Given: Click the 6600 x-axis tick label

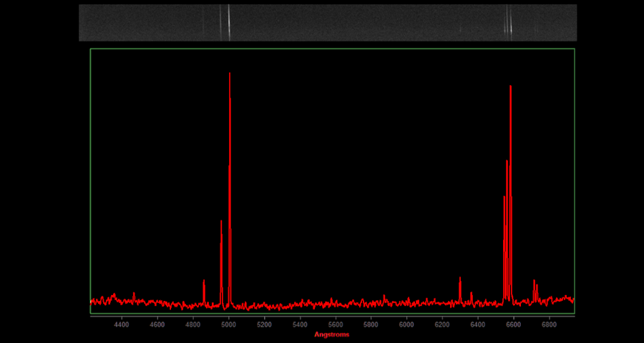Looking at the screenshot, I should (513, 324).
